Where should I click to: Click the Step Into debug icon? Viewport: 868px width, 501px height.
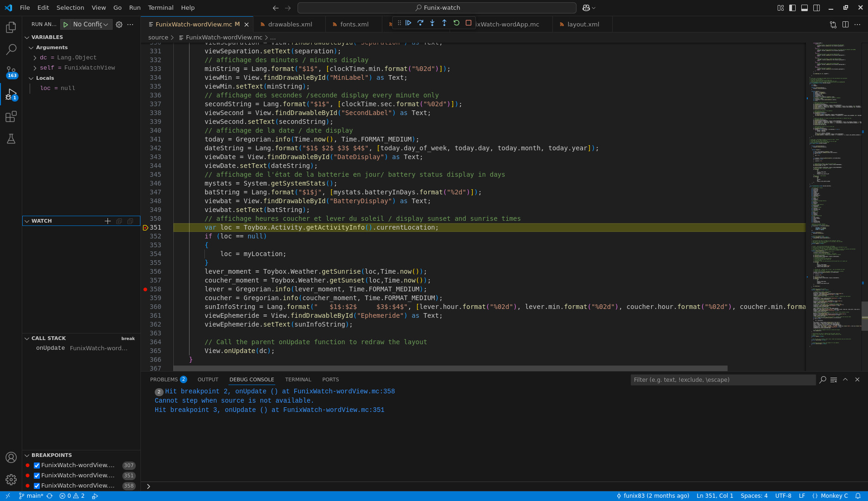coord(432,23)
